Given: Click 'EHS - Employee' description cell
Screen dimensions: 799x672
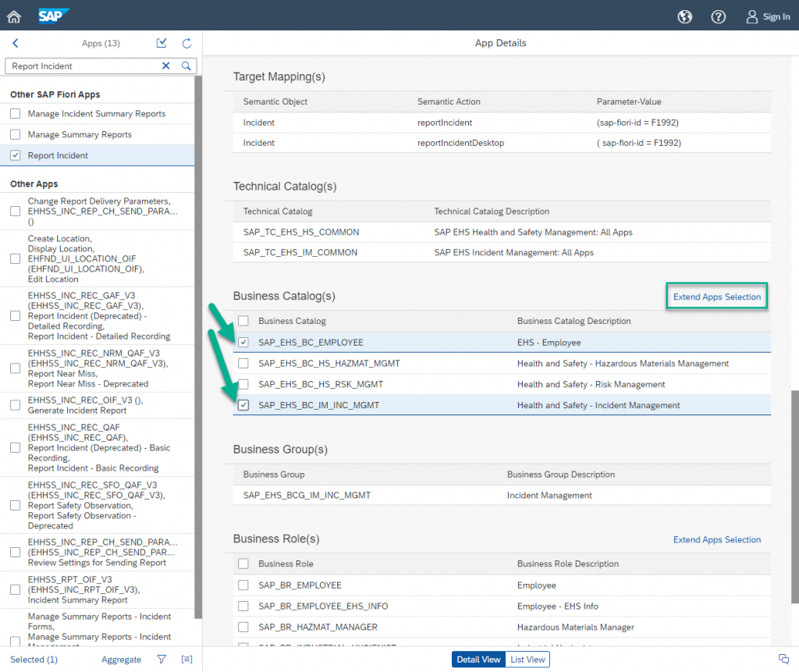Looking at the screenshot, I should [x=549, y=343].
